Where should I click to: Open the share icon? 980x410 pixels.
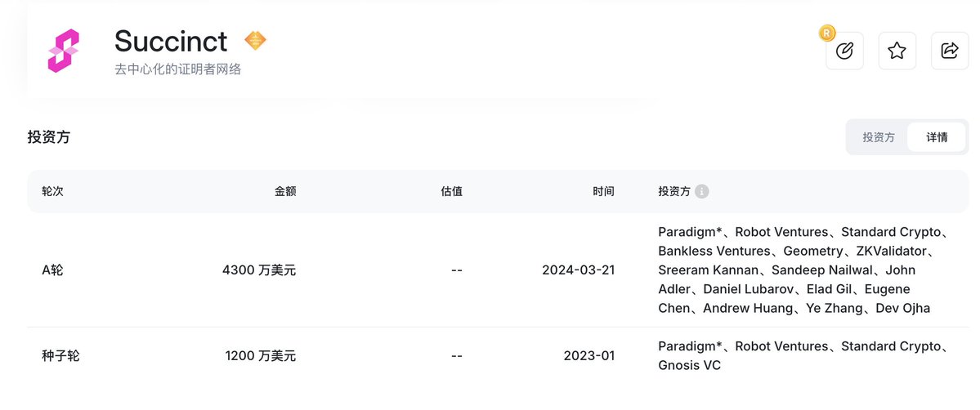coord(950,51)
